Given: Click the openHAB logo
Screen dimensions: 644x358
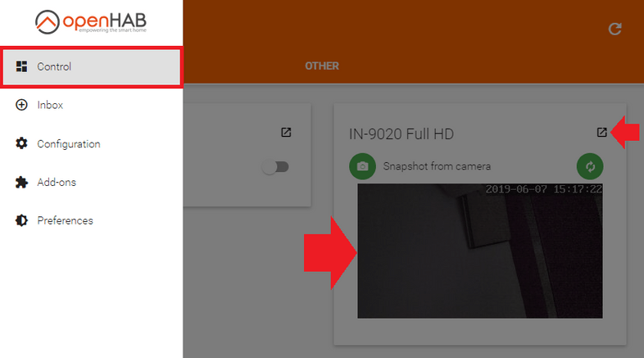Looking at the screenshot, I should [x=91, y=22].
